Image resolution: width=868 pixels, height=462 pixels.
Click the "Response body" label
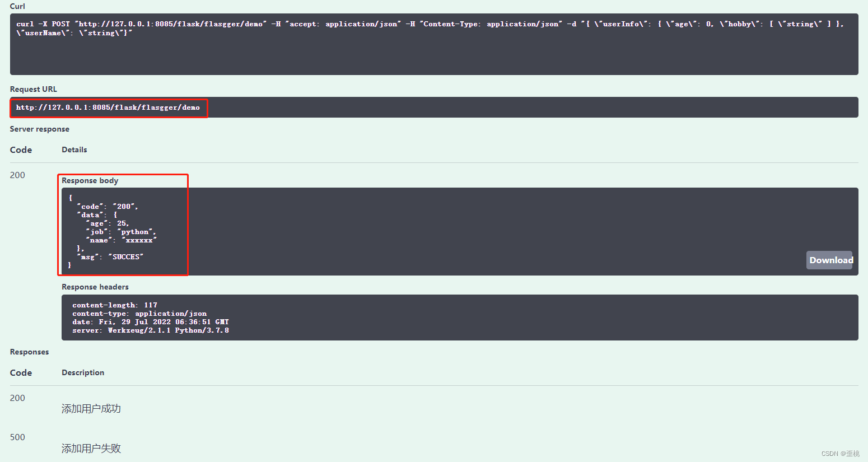coord(90,180)
